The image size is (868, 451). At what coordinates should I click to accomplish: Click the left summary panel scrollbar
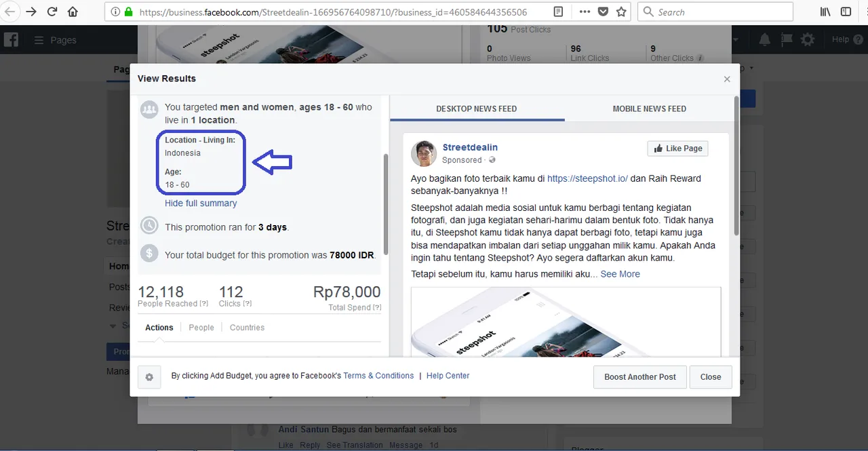tap(386, 203)
